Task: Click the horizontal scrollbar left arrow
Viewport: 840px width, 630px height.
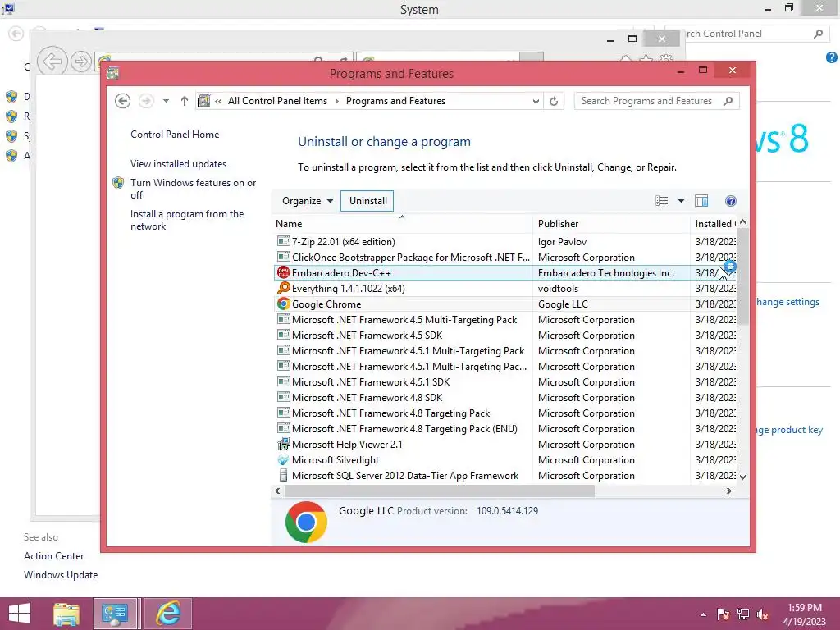Action: click(x=277, y=491)
